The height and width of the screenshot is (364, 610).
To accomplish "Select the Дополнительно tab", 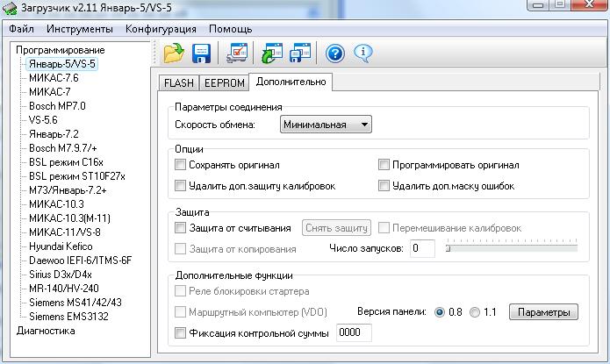I will point(291,82).
